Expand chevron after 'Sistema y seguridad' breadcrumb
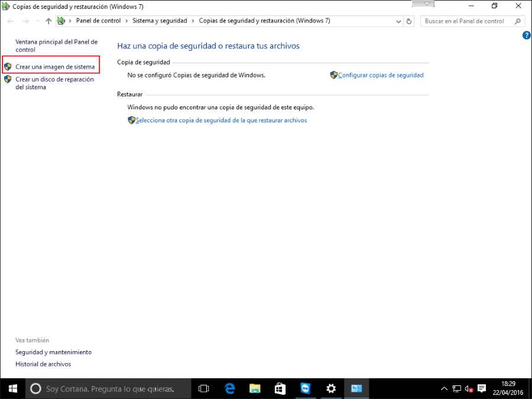This screenshot has width=532, height=399. pyautogui.click(x=193, y=21)
